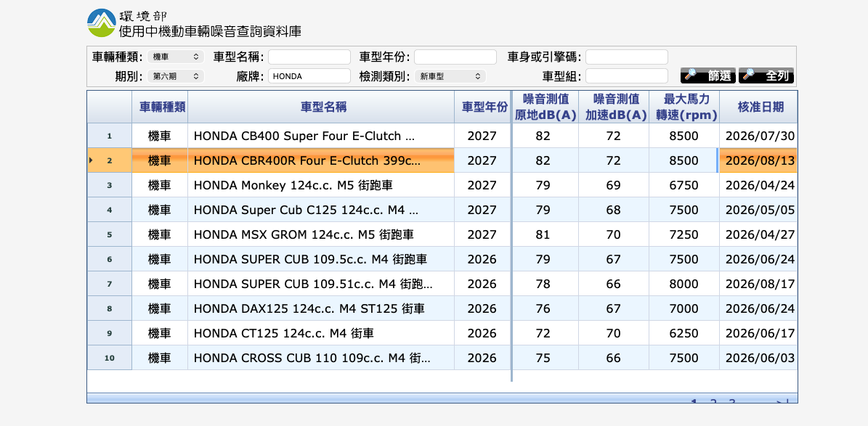Sort by 最大馬力 轉速(rpm) column header
Image resolution: width=868 pixels, height=426 pixels.
point(684,107)
